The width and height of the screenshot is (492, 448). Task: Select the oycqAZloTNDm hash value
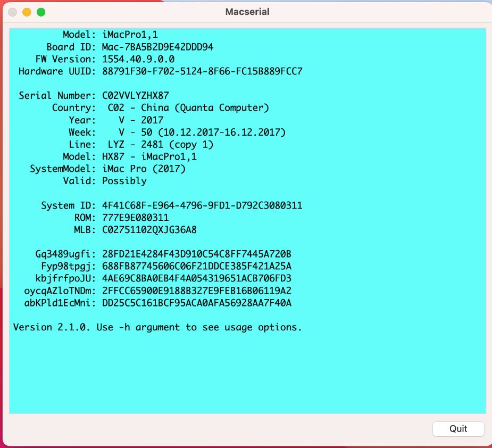tap(197, 291)
